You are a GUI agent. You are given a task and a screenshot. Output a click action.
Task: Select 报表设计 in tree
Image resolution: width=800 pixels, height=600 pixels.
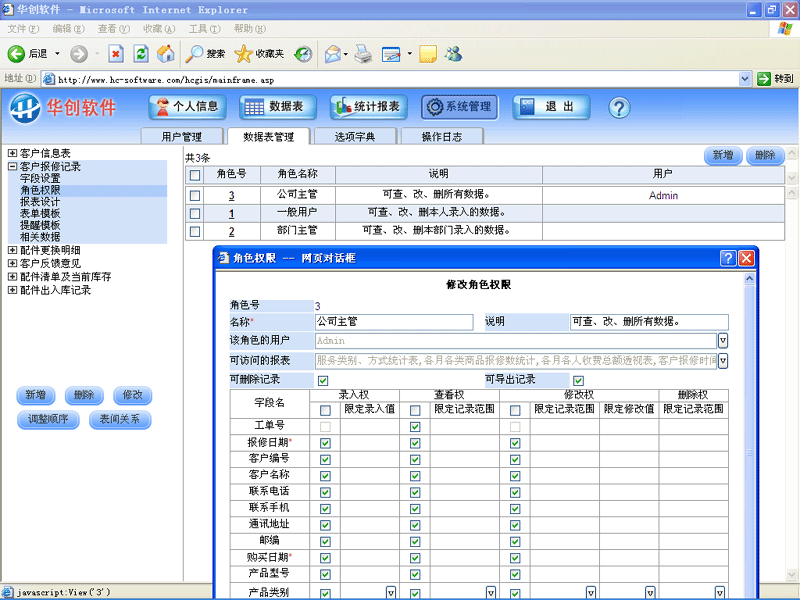(x=40, y=202)
